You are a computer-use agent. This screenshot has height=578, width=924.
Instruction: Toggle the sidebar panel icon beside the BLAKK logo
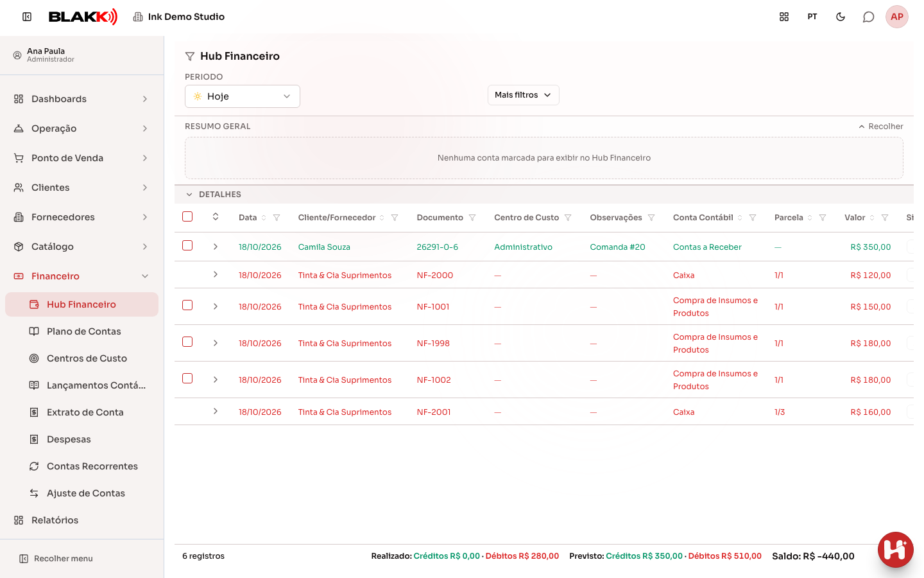coord(27,17)
